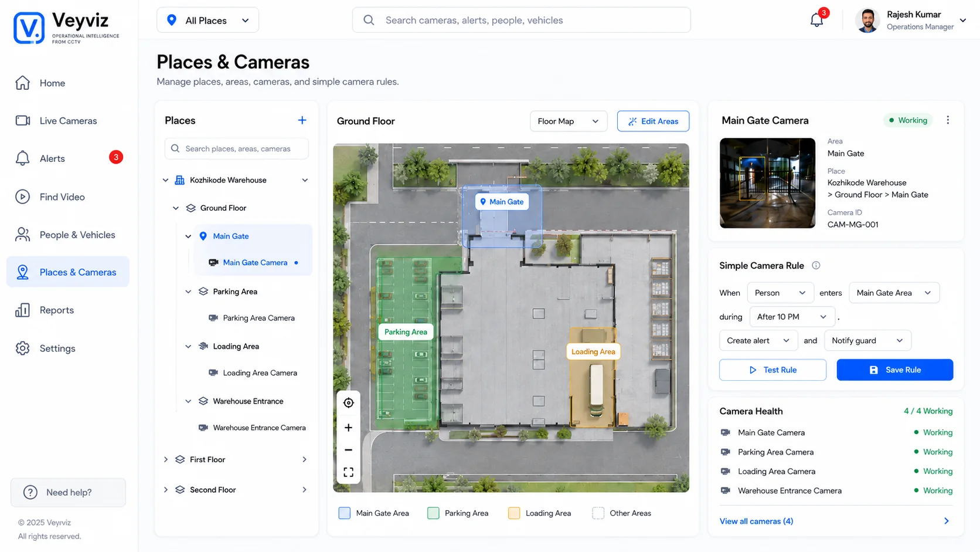Click the search magnifier in the top search bar

369,20
